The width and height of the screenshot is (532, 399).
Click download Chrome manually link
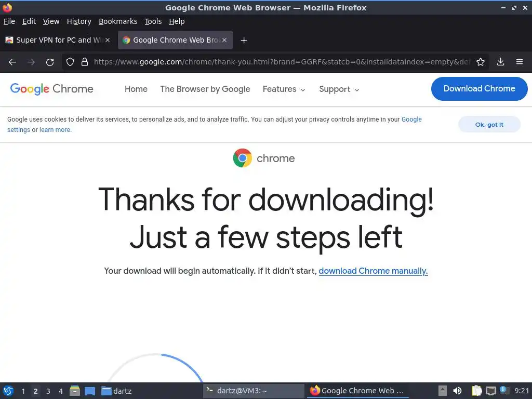coord(373,271)
